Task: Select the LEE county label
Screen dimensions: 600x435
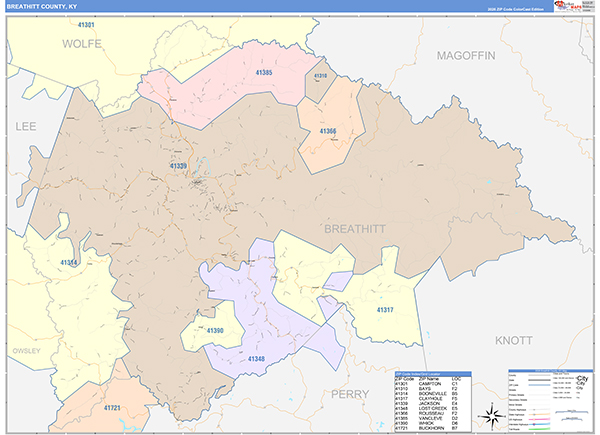Action: [x=26, y=127]
